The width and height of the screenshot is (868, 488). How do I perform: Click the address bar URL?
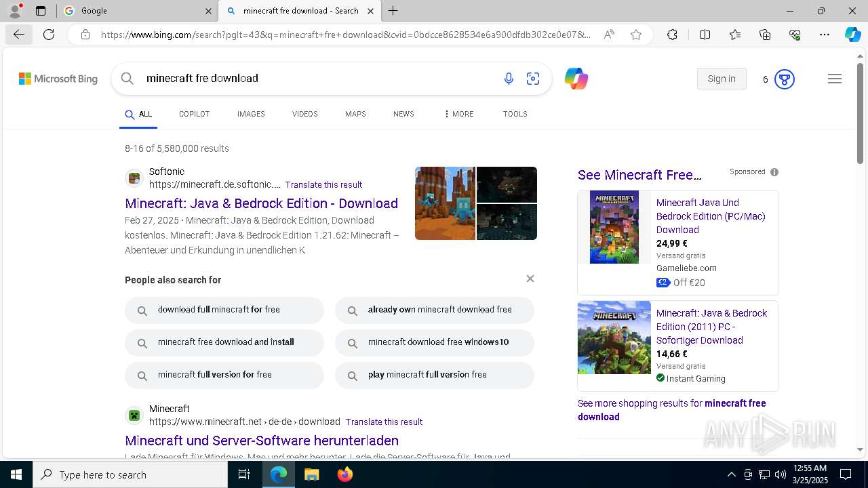pyautogui.click(x=346, y=35)
